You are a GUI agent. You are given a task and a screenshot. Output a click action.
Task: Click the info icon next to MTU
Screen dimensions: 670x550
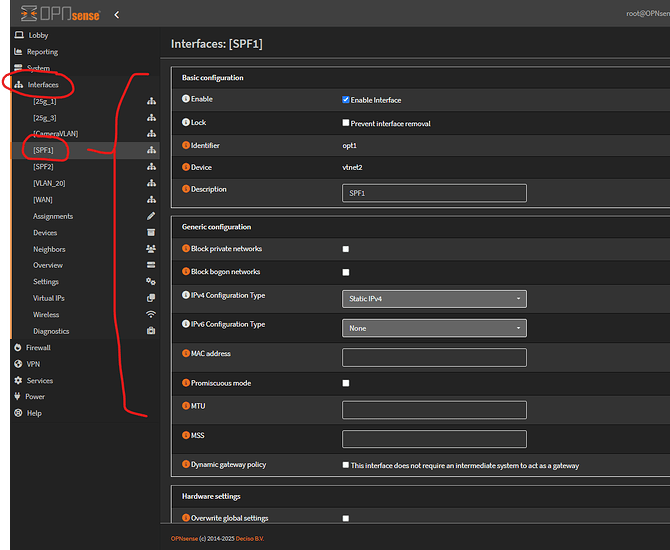click(185, 407)
